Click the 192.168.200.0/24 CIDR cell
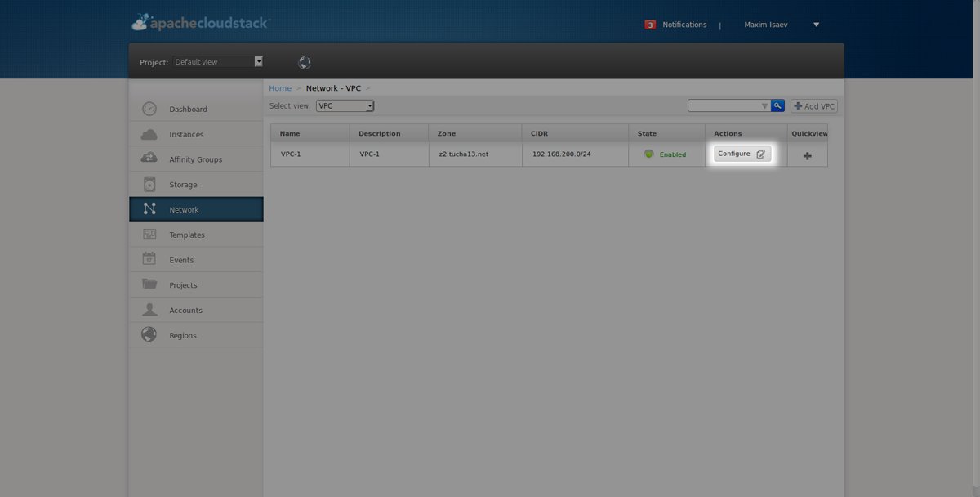Viewport: 980px width, 497px height. (x=575, y=154)
